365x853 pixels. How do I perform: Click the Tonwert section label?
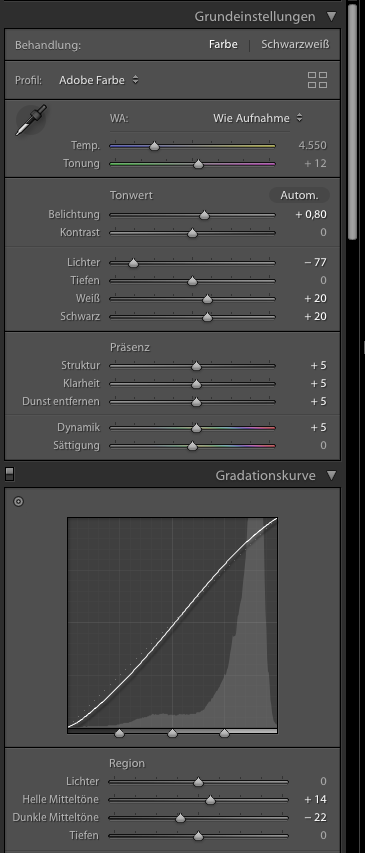(131, 195)
